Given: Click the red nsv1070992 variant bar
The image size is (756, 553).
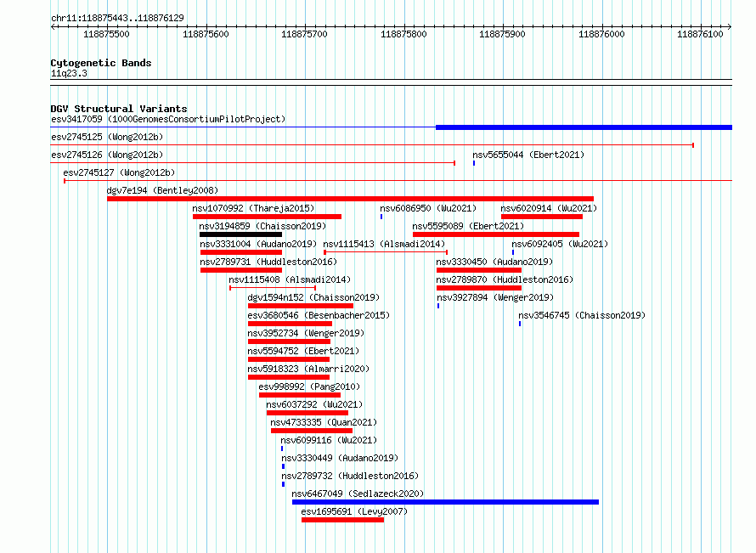Looking at the screenshot, I should click(x=267, y=217).
